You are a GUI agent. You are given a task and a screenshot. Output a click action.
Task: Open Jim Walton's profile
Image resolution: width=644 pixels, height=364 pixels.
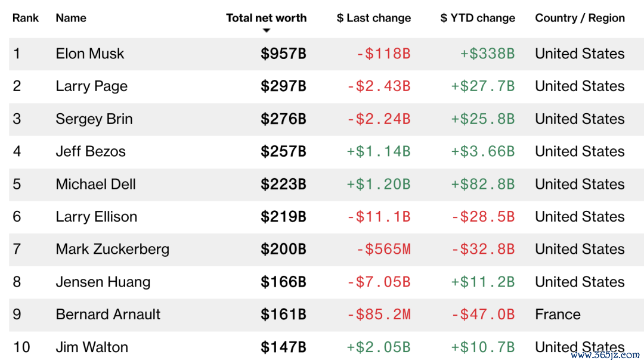(x=92, y=347)
